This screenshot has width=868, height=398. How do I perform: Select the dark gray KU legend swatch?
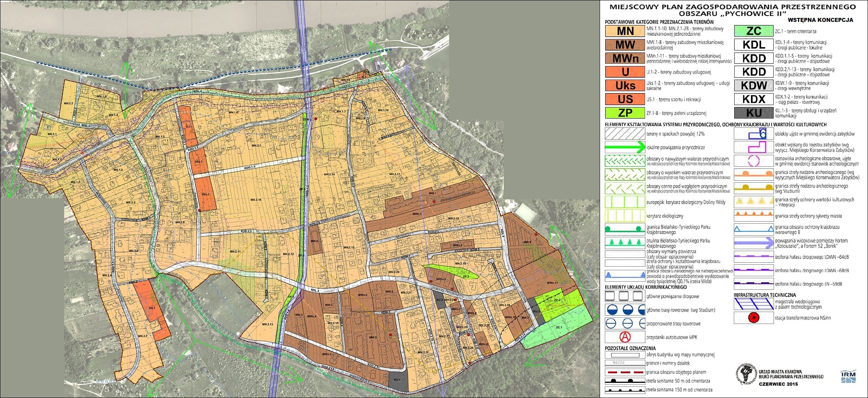click(754, 113)
